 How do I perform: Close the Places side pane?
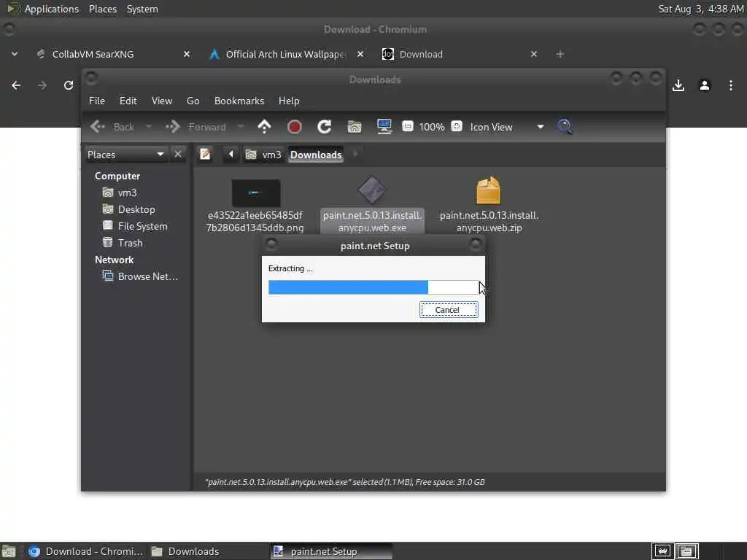point(178,155)
